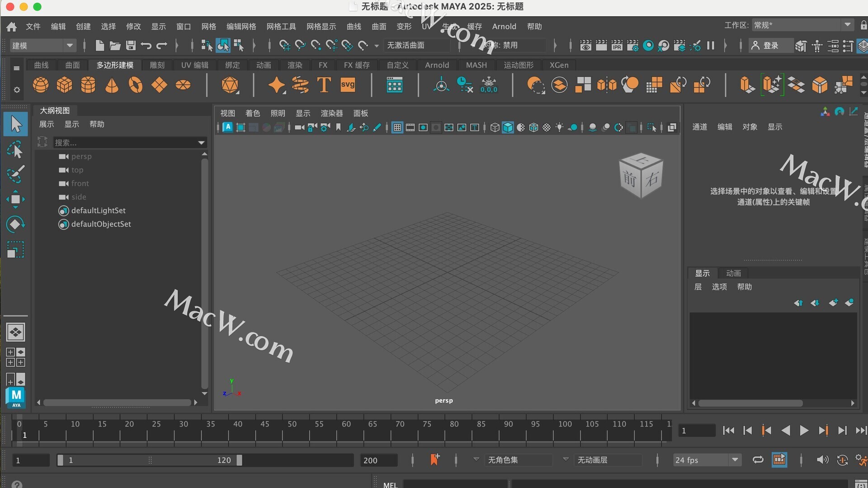The width and height of the screenshot is (868, 488).
Task: Activate the Rotate tool in toolbox
Action: [15, 224]
